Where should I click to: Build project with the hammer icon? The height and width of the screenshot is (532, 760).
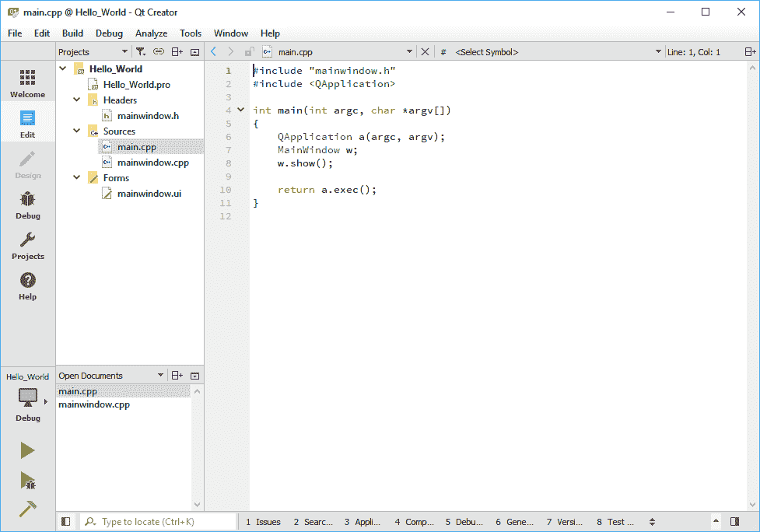coord(28,508)
